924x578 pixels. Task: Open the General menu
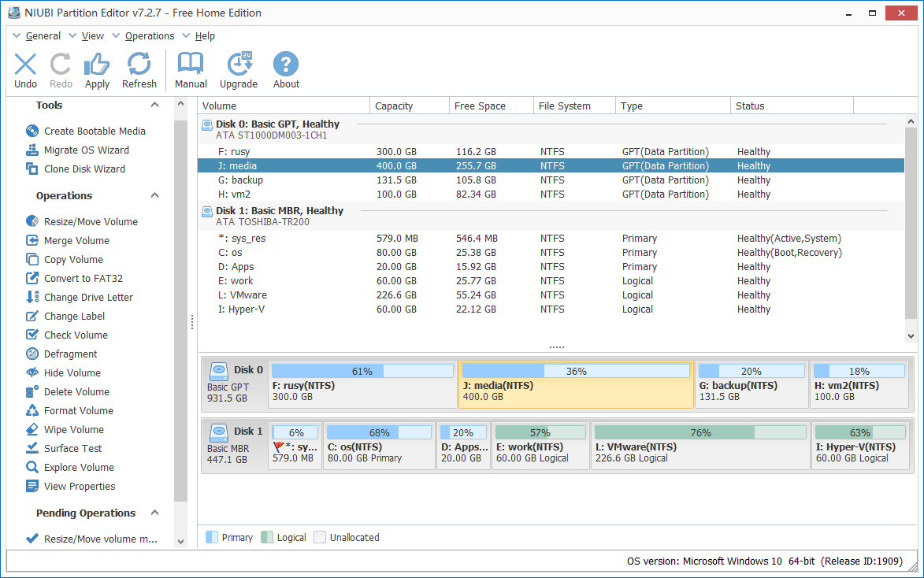coord(43,36)
